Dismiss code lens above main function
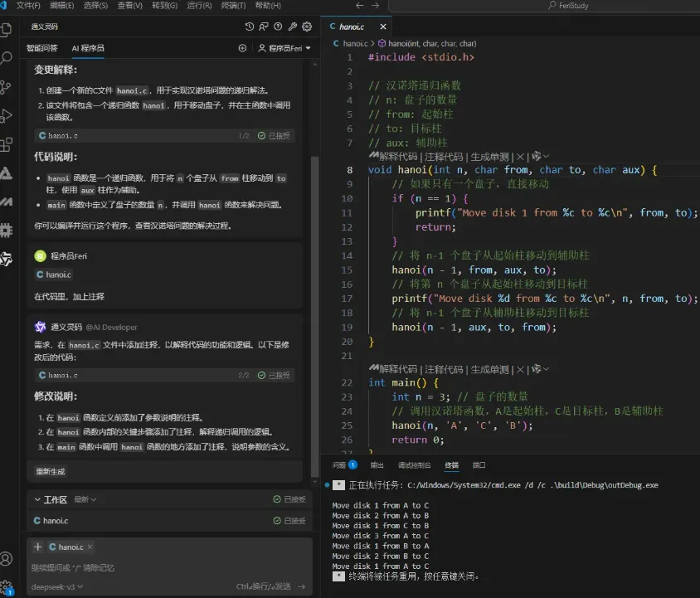The image size is (700, 598). click(520, 369)
